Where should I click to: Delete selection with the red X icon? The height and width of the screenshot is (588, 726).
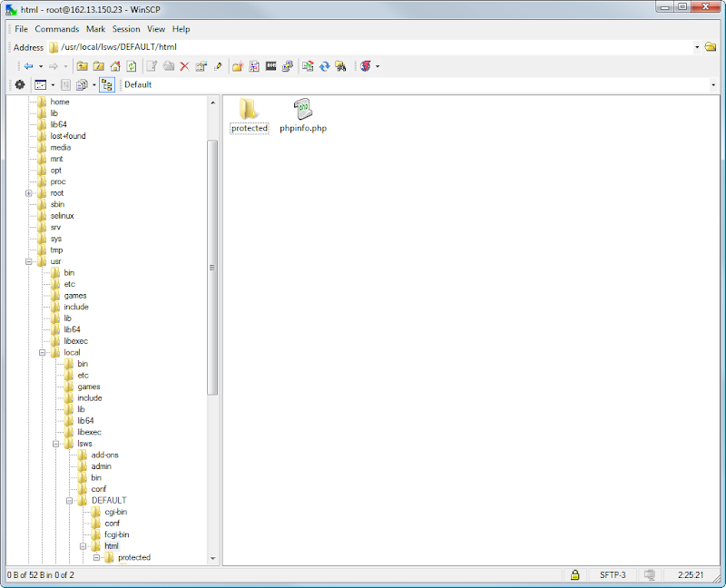185,66
